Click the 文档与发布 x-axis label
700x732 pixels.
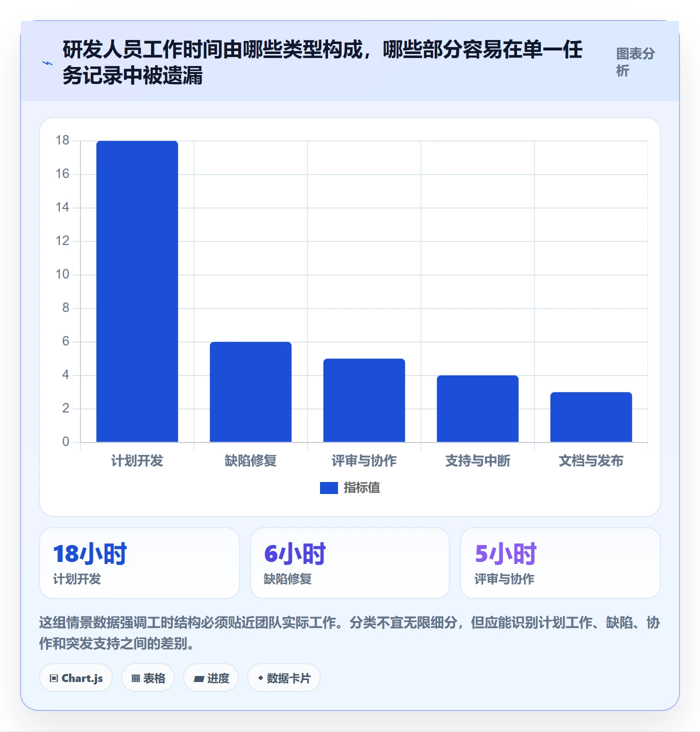pyautogui.click(x=591, y=460)
